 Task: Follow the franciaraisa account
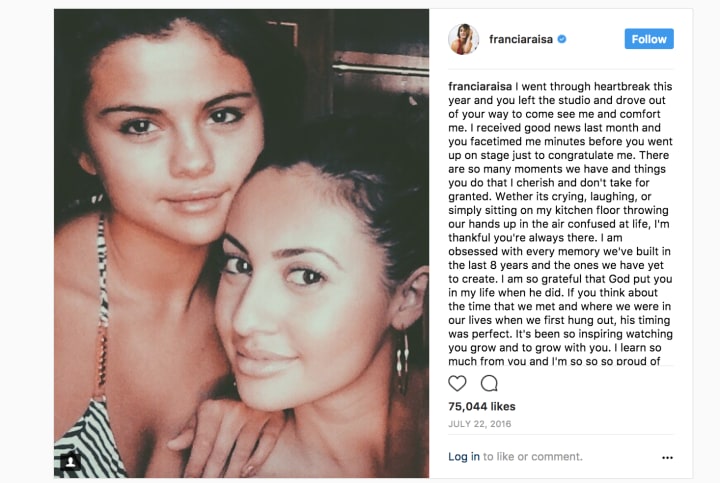click(649, 39)
